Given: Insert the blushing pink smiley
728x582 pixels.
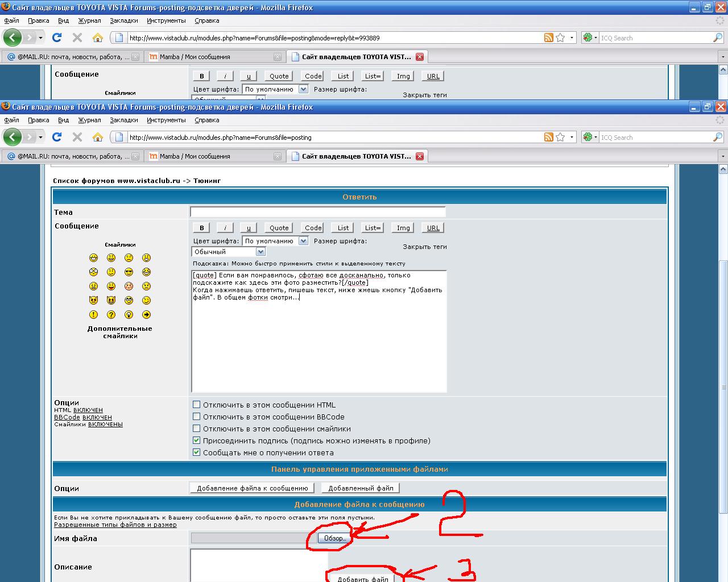Looking at the screenshot, I should click(x=129, y=286).
